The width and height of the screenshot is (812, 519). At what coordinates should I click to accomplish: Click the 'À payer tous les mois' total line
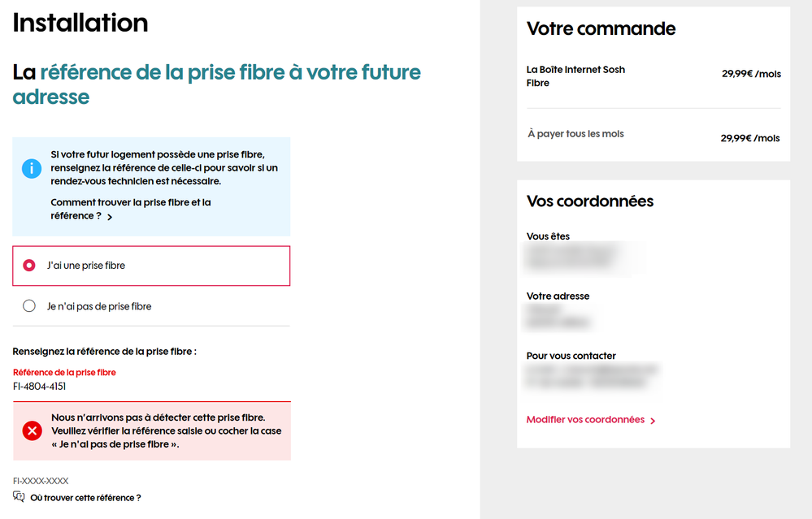pos(575,134)
